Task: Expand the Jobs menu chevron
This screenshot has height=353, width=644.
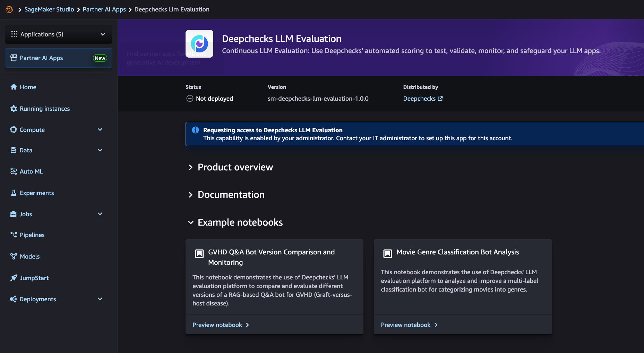Action: tap(100, 214)
